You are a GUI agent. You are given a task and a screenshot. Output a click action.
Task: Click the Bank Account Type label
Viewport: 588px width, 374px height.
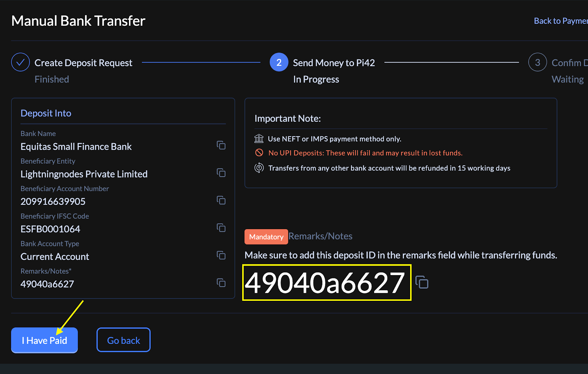(50, 244)
